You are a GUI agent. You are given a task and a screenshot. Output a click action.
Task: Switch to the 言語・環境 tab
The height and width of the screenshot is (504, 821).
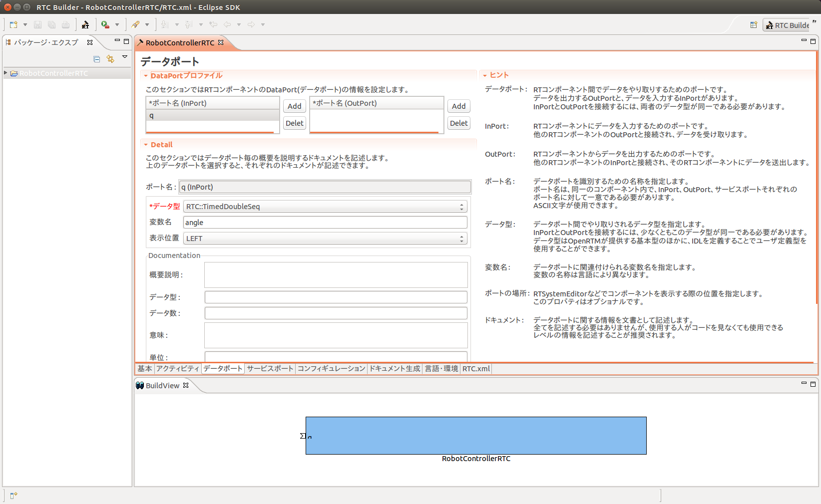(441, 369)
